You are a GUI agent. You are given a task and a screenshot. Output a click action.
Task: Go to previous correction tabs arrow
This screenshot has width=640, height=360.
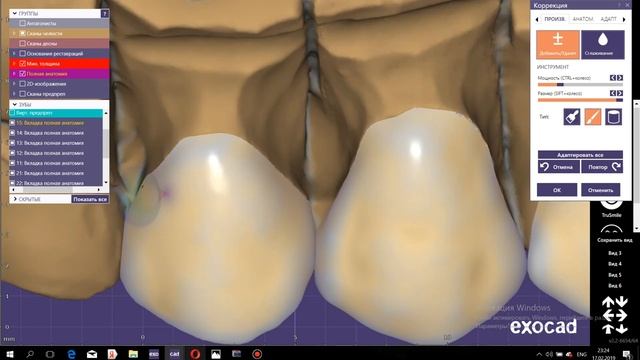point(537,19)
